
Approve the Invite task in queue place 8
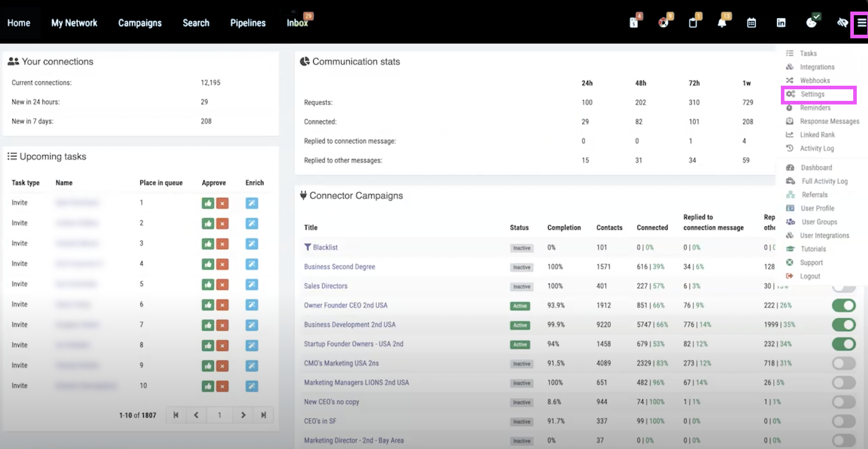point(208,346)
